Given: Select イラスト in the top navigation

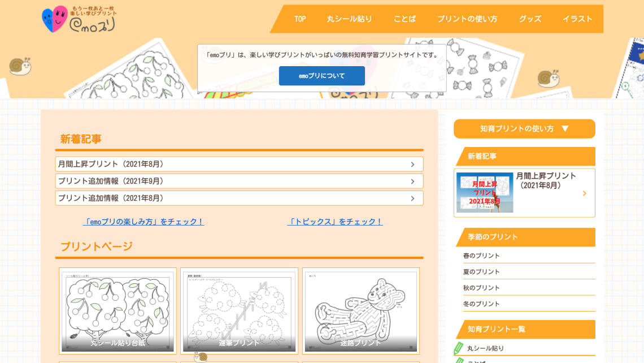Looking at the screenshot, I should tap(577, 19).
